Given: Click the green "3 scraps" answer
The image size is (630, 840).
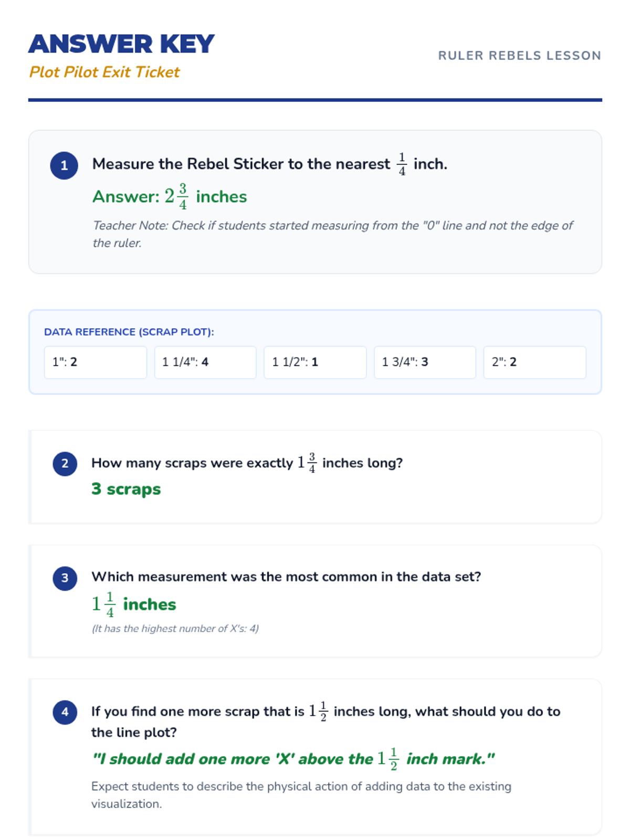Looking at the screenshot, I should pyautogui.click(x=126, y=489).
